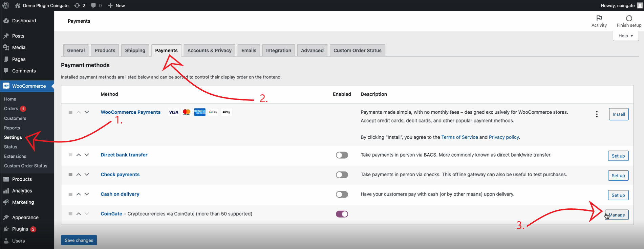Enable Cash on delivery toggle
Image resolution: width=644 pixels, height=249 pixels.
342,194
